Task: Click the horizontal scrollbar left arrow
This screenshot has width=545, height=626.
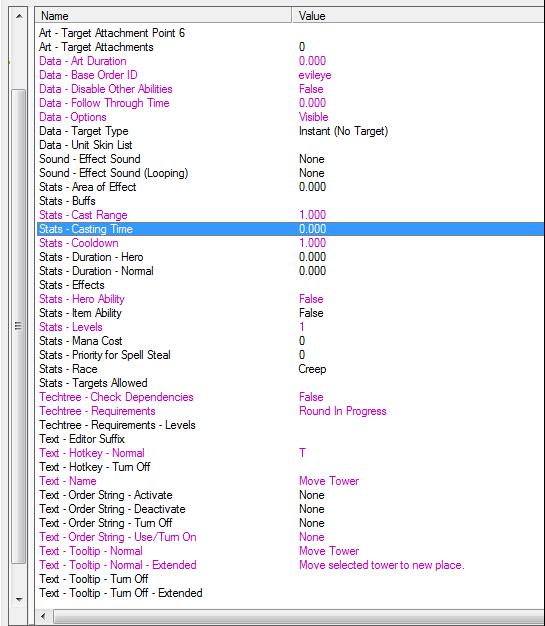Action: pyautogui.click(x=43, y=616)
